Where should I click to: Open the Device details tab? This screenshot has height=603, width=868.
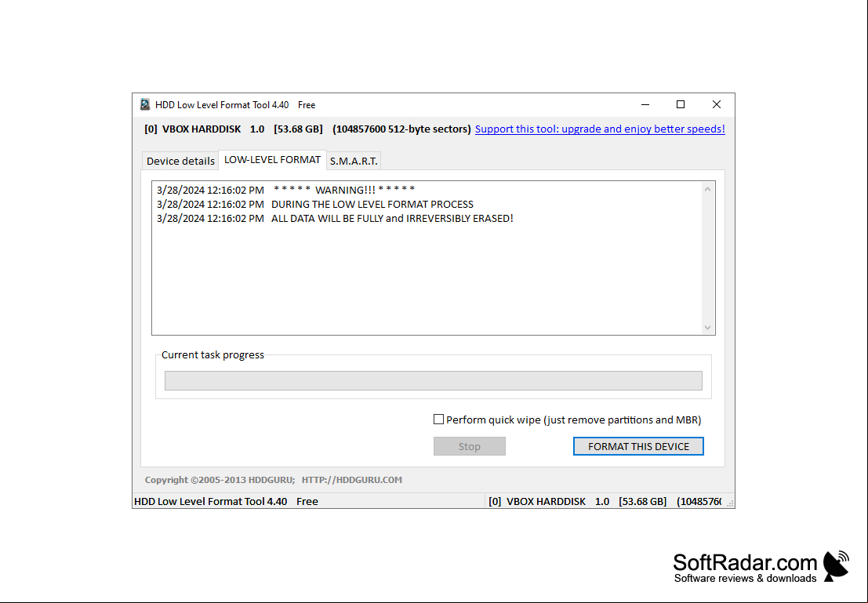tap(180, 161)
